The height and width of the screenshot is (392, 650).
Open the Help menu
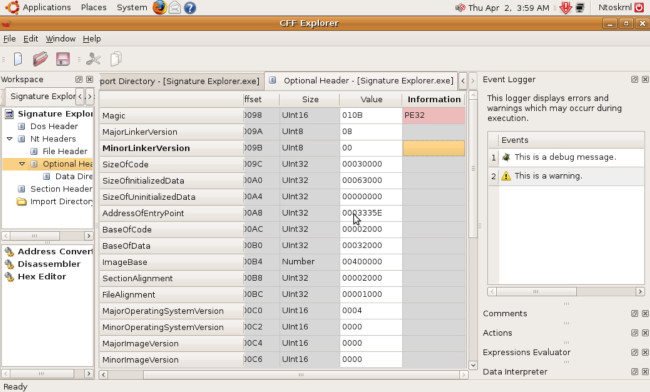[92, 39]
